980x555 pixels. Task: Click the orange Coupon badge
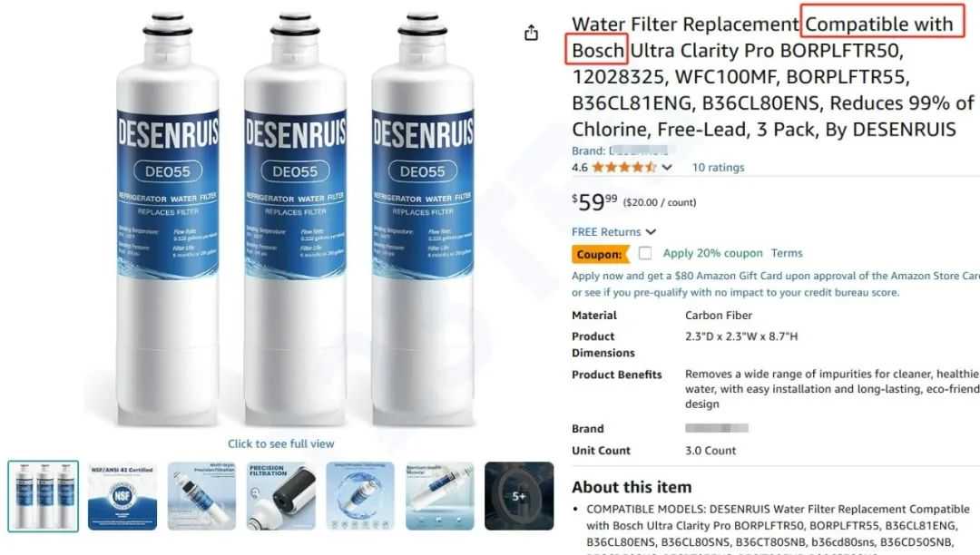(x=600, y=254)
